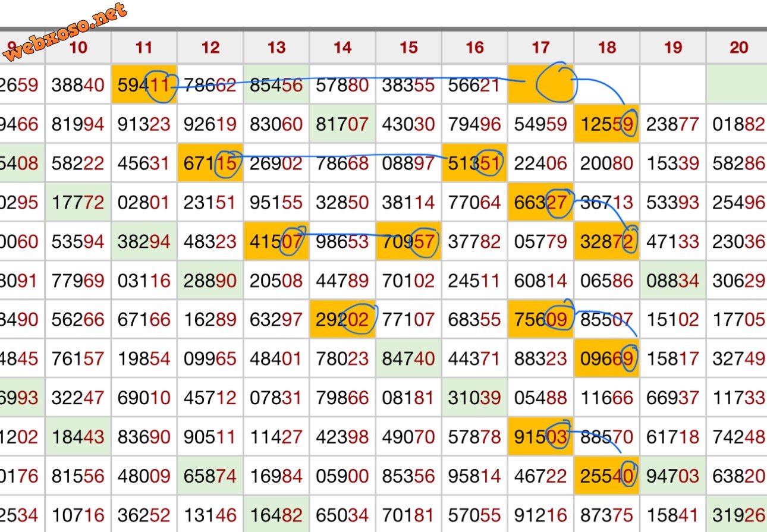The image size is (767, 532).
Task: Select the orange cell 09669
Action: click(x=606, y=358)
